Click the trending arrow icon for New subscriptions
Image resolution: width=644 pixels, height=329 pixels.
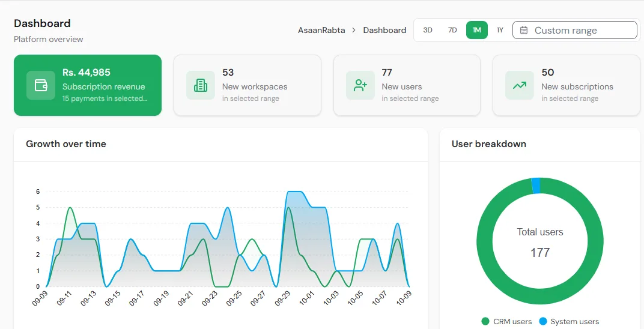pyautogui.click(x=520, y=85)
